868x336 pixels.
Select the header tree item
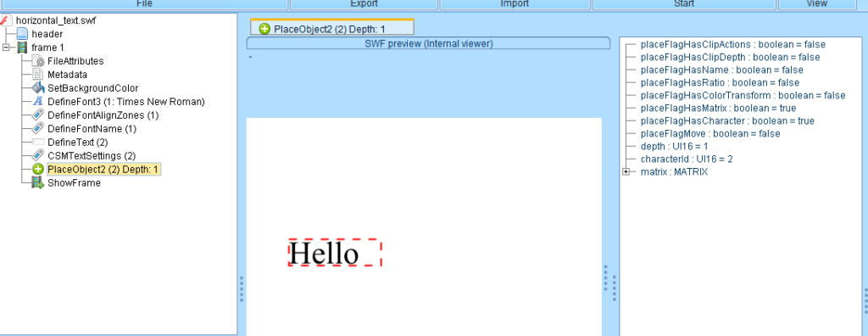tap(47, 34)
